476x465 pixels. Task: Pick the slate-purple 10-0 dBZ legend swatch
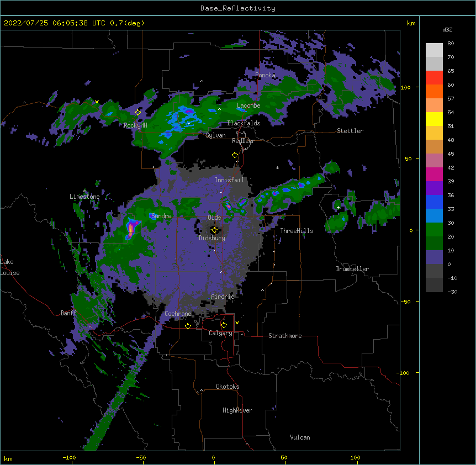[x=434, y=257]
